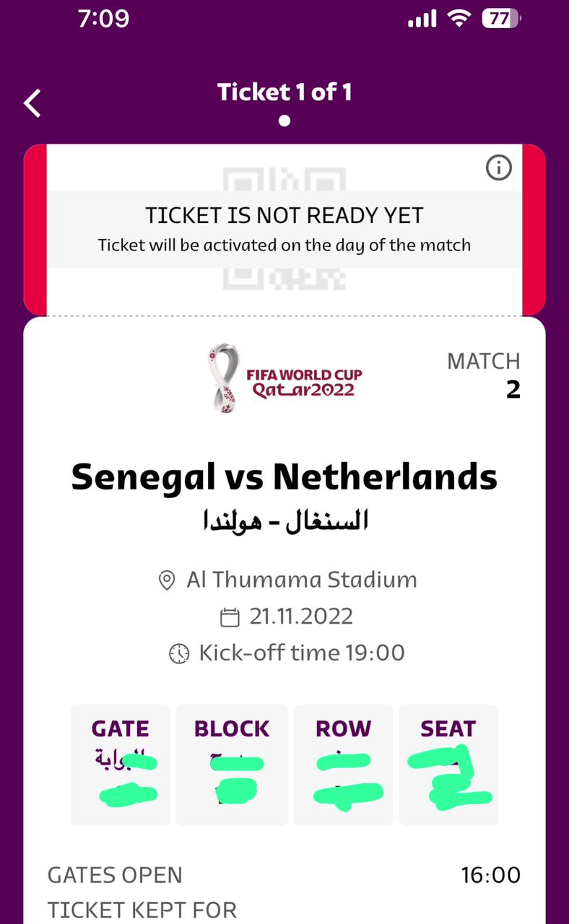
Task: Tap the white ticket page indicator dot
Action: pos(284,121)
